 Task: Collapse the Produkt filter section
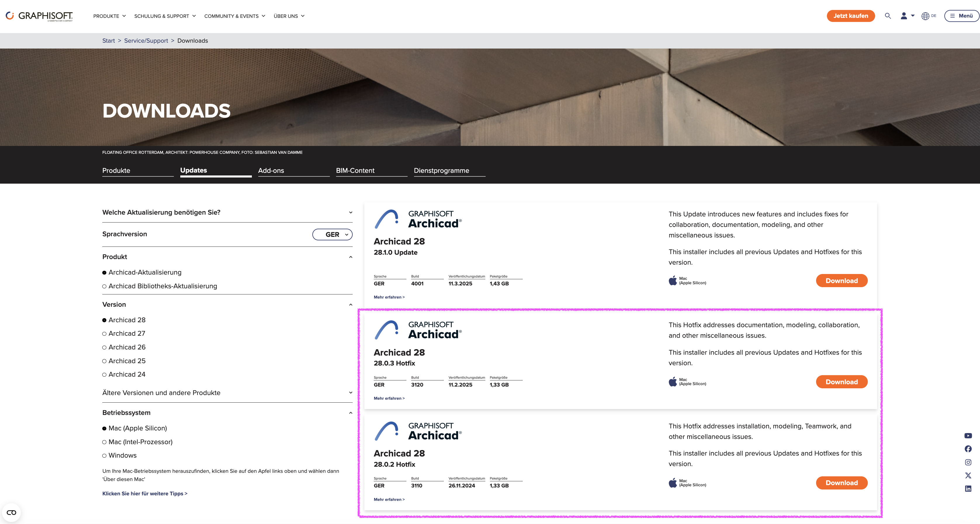[228, 257]
